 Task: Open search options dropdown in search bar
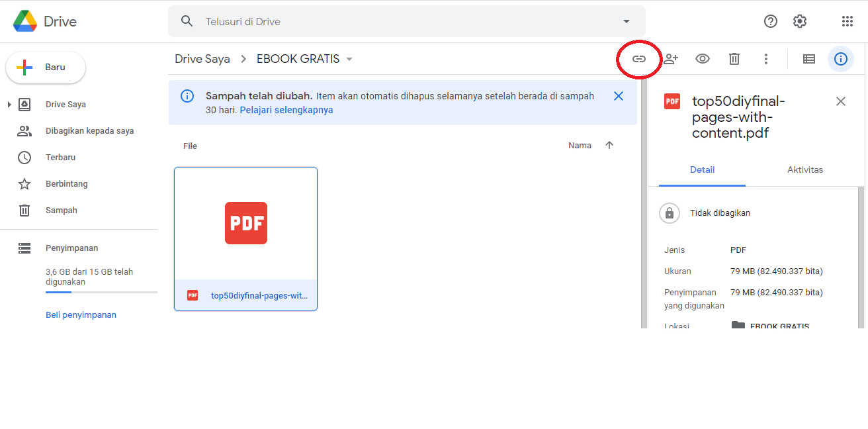626,21
